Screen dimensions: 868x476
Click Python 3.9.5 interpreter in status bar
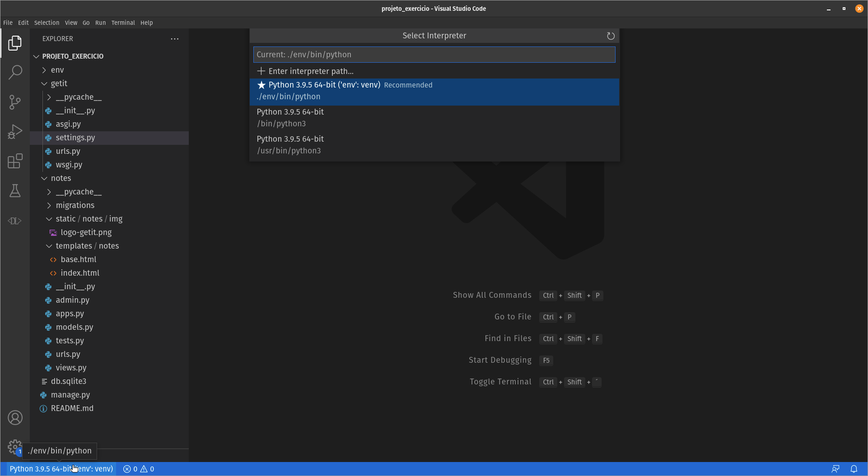tap(61, 469)
